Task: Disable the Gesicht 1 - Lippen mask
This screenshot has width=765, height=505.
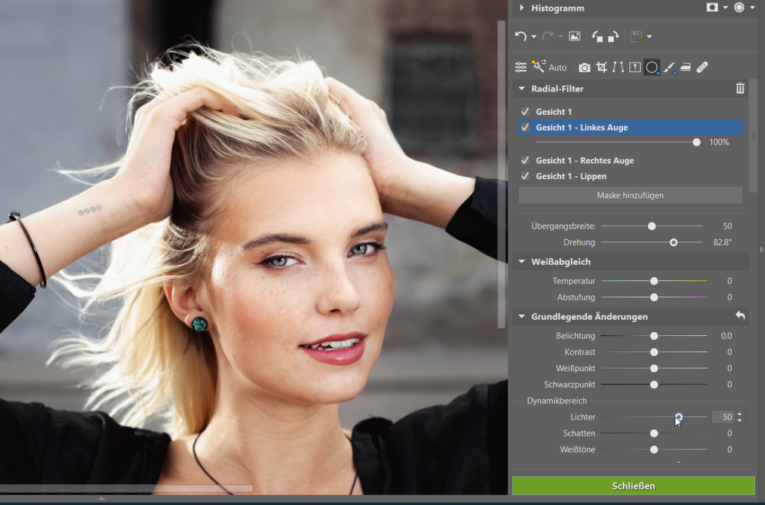Action: click(x=525, y=176)
